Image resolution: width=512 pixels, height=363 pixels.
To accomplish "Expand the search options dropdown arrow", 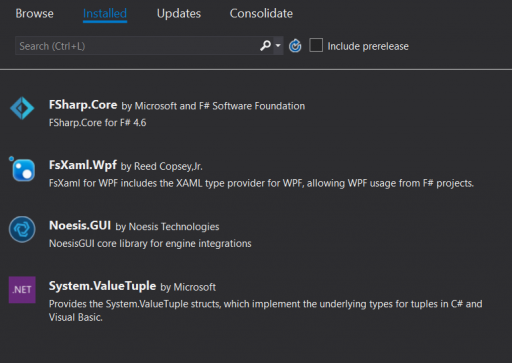I will click(x=278, y=45).
